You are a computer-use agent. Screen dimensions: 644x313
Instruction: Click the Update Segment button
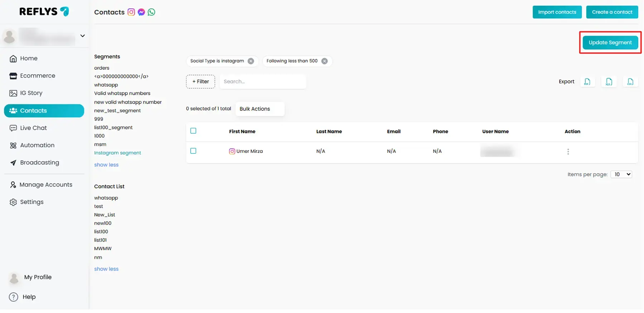[610, 43]
